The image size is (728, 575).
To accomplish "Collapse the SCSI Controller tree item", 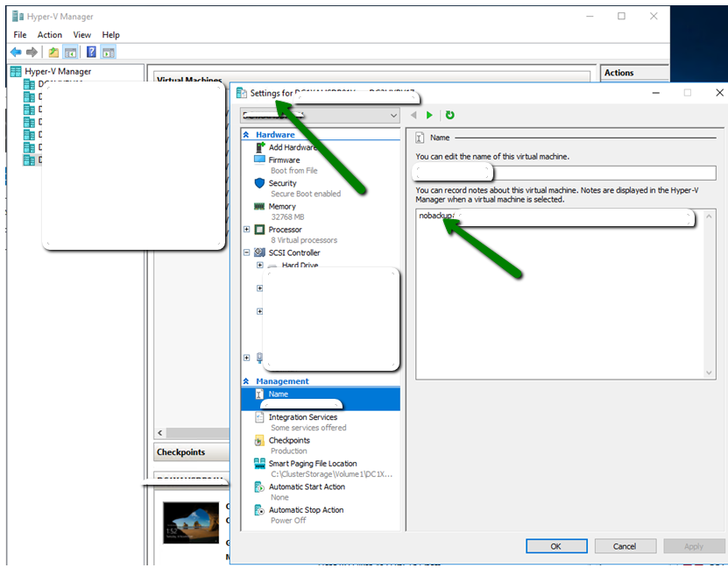I will [x=246, y=252].
